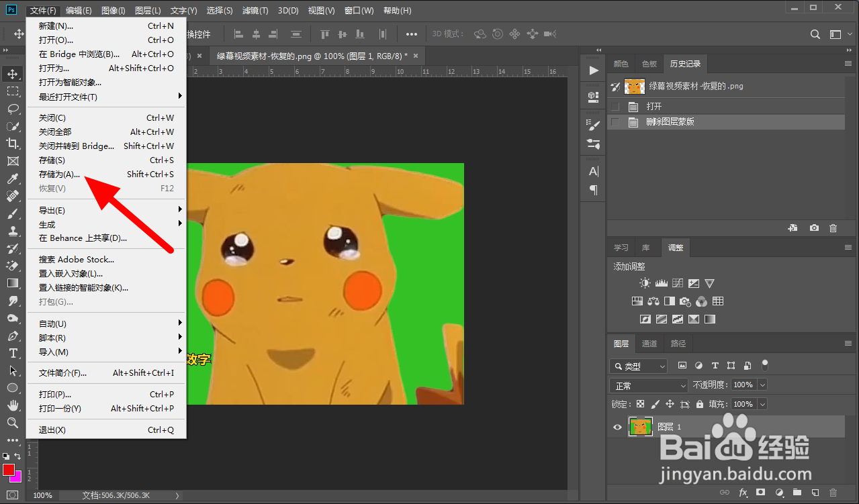Hide layer 图层 1 with eye icon
The height and width of the screenshot is (504, 859).
(x=617, y=427)
